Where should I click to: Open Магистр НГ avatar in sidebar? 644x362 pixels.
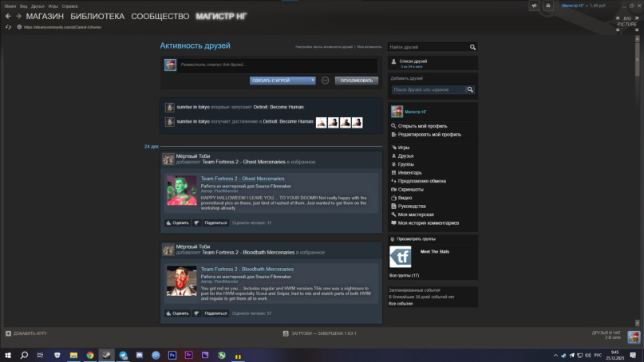coord(397,112)
